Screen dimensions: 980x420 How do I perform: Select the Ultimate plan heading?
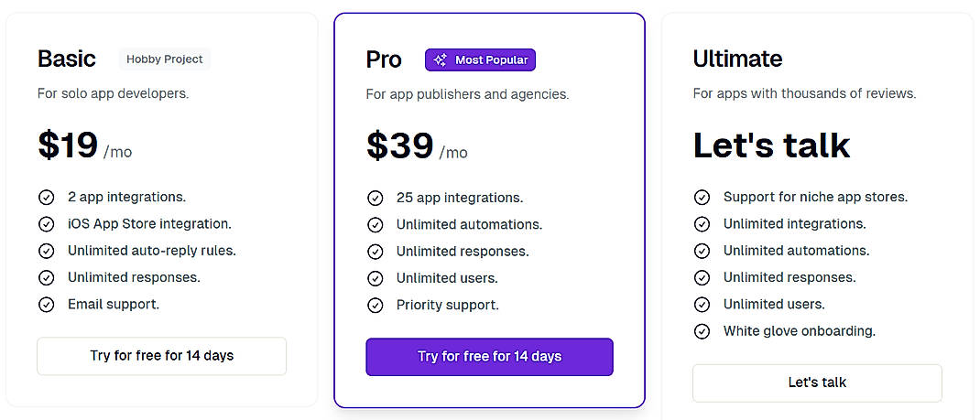[x=737, y=59]
